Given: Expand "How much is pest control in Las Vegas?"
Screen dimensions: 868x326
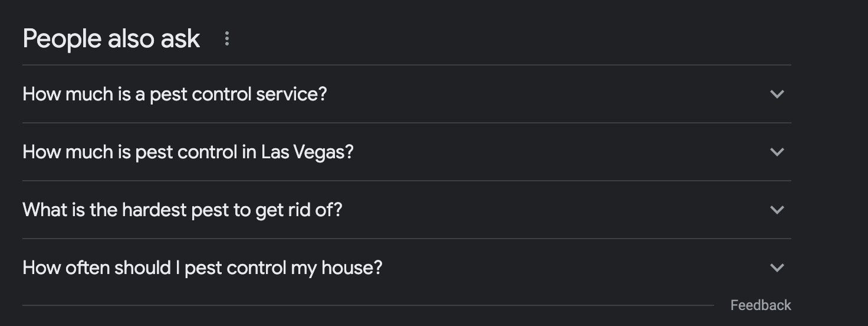Looking at the screenshot, I should [407, 152].
